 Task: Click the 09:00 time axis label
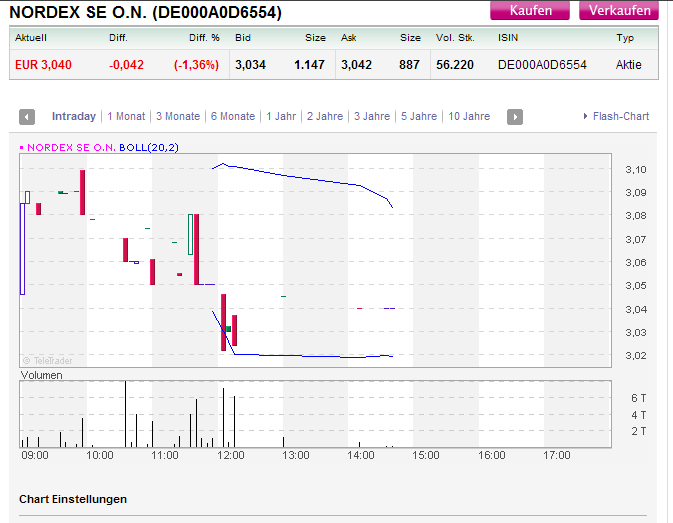(x=35, y=455)
